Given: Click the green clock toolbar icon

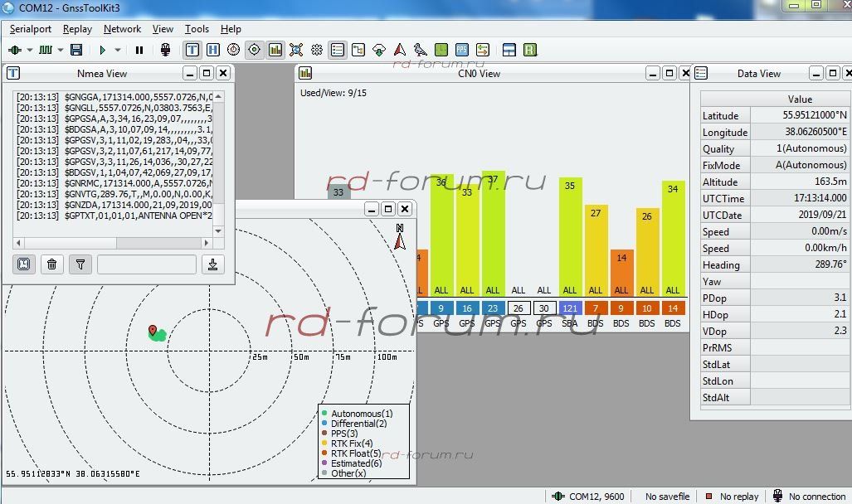Looking at the screenshot, I should (441, 50).
